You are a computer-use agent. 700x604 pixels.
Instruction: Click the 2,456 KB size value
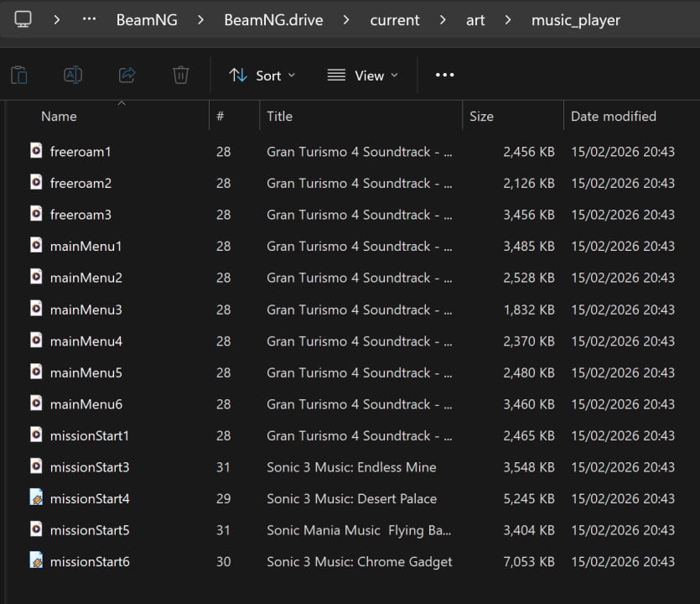click(x=529, y=152)
